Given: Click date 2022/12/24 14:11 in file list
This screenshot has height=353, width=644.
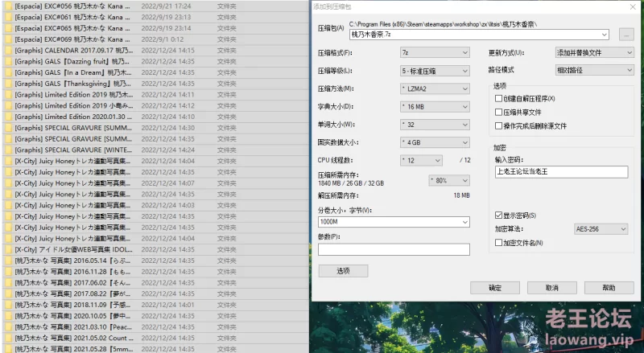Looking at the screenshot, I should [168, 95].
